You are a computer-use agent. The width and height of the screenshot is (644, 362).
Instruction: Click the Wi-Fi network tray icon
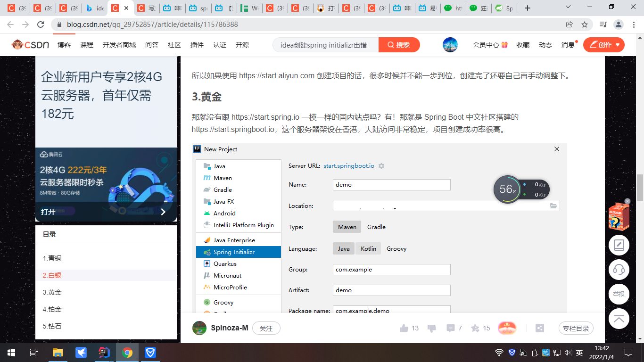499,353
